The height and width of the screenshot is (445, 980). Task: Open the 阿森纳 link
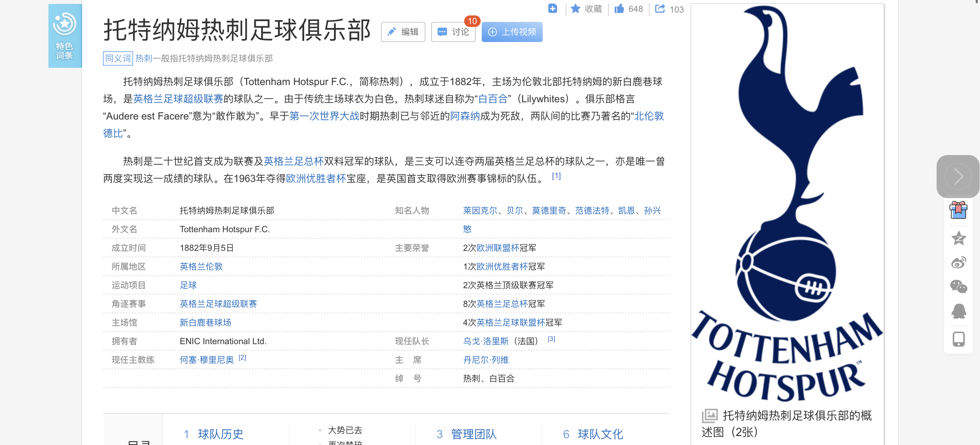pos(465,116)
